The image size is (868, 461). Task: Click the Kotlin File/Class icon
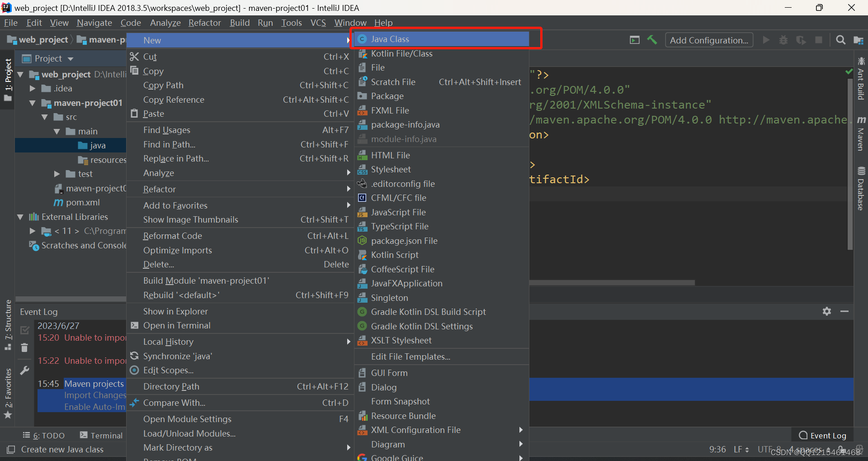tap(362, 54)
